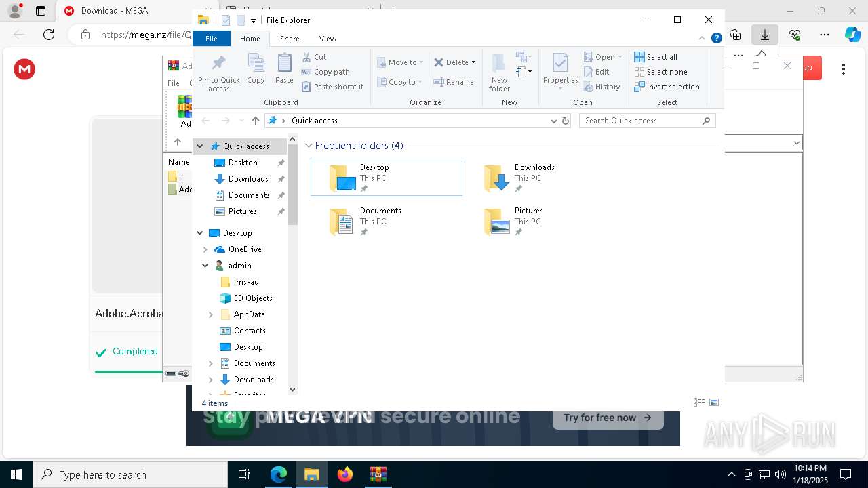Open WinRAR from the taskbar
This screenshot has width=868, height=488.
378,474
